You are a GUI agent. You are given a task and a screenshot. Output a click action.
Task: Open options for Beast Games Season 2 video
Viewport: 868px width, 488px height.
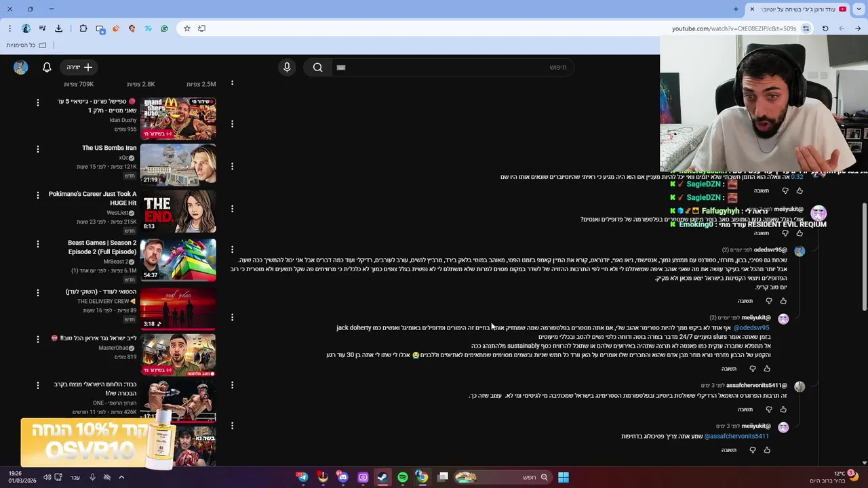[38, 243]
